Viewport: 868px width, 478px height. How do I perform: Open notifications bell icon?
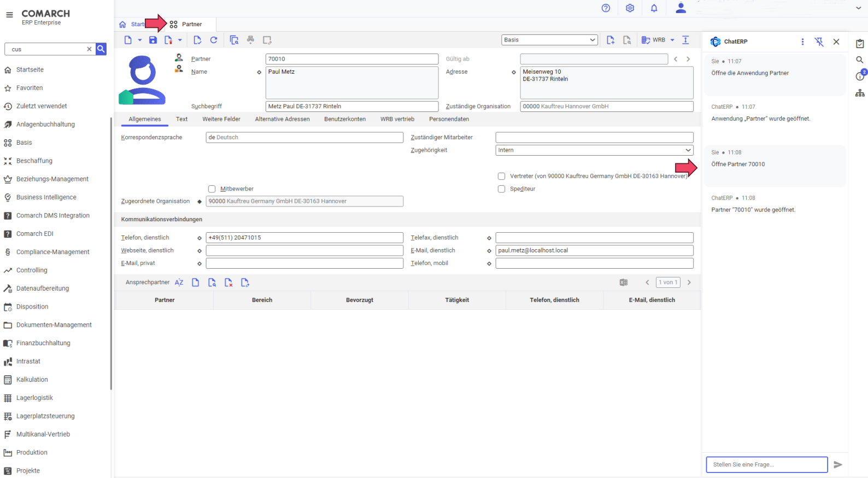[x=654, y=8]
